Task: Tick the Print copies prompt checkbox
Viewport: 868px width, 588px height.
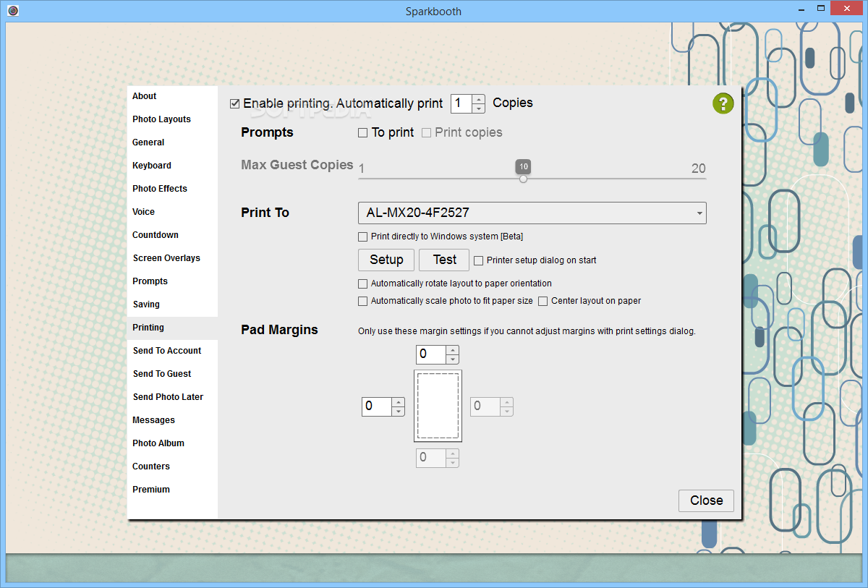Action: coord(427,133)
